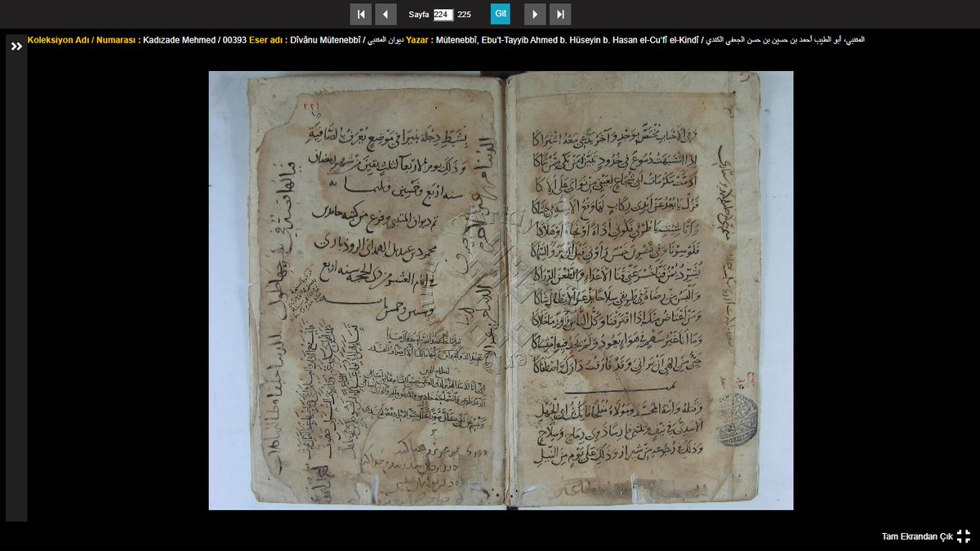This screenshot has width=980, height=551.
Task: Click the red Eser adı label
Action: pyautogui.click(x=265, y=36)
